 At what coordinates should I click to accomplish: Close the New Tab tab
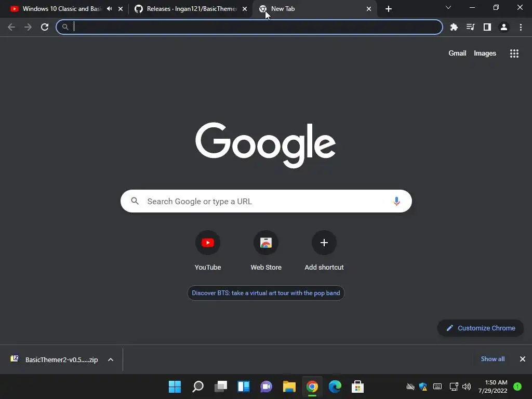(369, 9)
